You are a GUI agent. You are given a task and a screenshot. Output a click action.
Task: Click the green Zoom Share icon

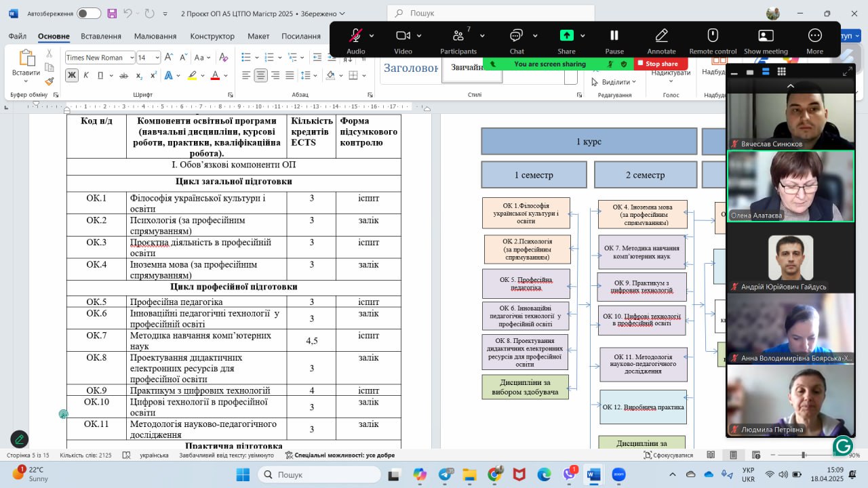coord(566,35)
